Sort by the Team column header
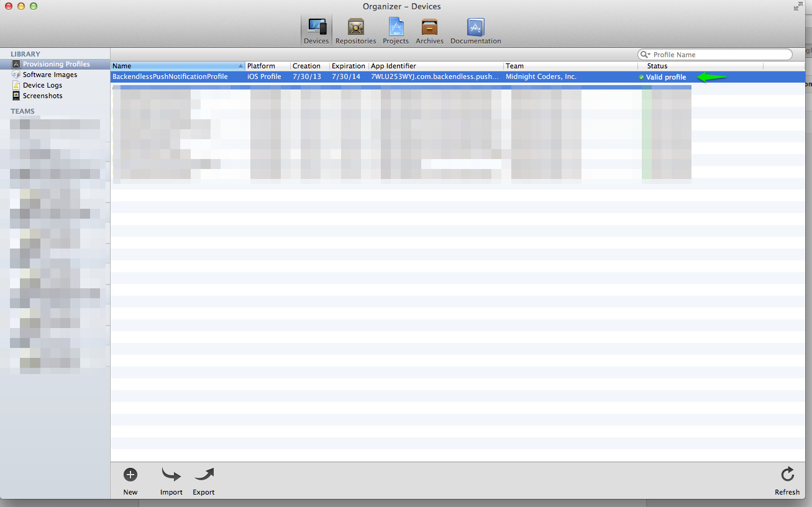Viewport: 812px width, 507px height. 571,66
